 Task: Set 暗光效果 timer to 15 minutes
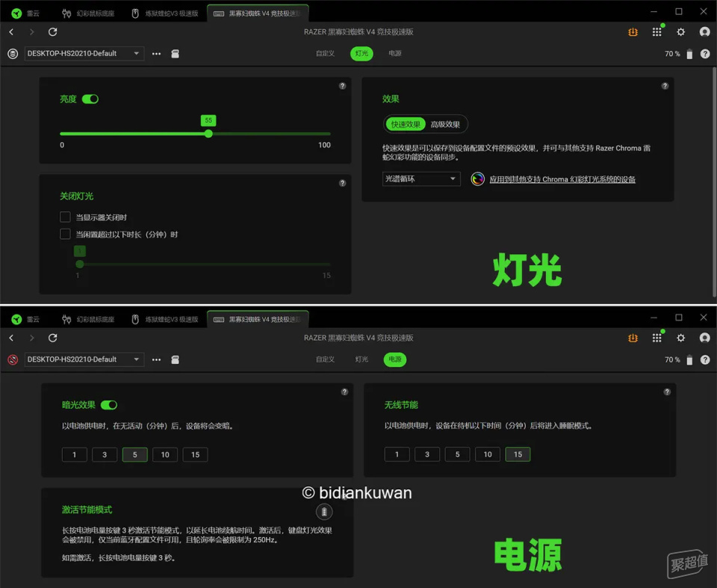[x=195, y=454]
